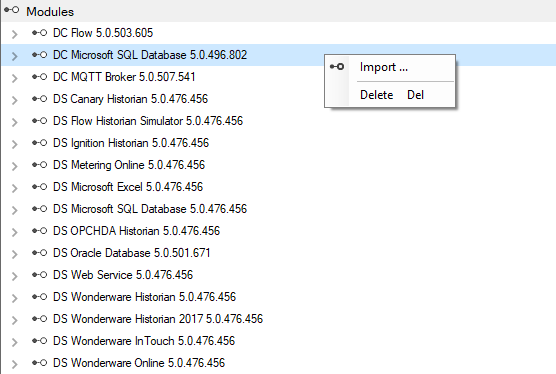Viewport: 556px width, 374px height.
Task: Click the icon next to DS Ignition Historian
Action: point(39,143)
